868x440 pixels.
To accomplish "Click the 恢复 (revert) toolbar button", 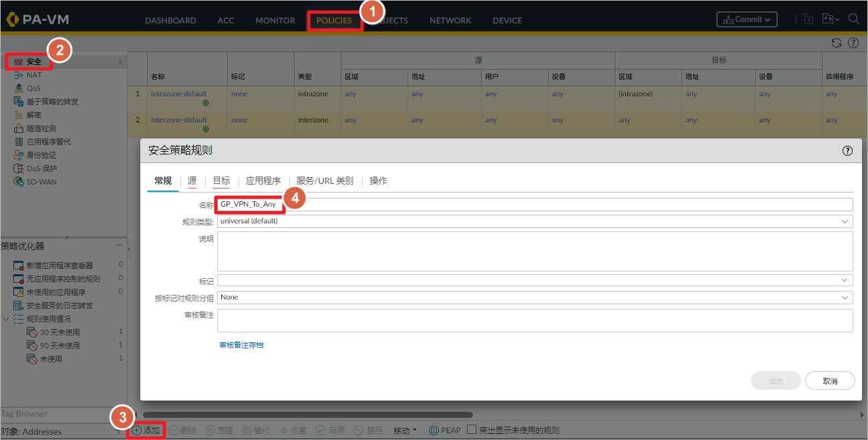I will click(x=293, y=431).
